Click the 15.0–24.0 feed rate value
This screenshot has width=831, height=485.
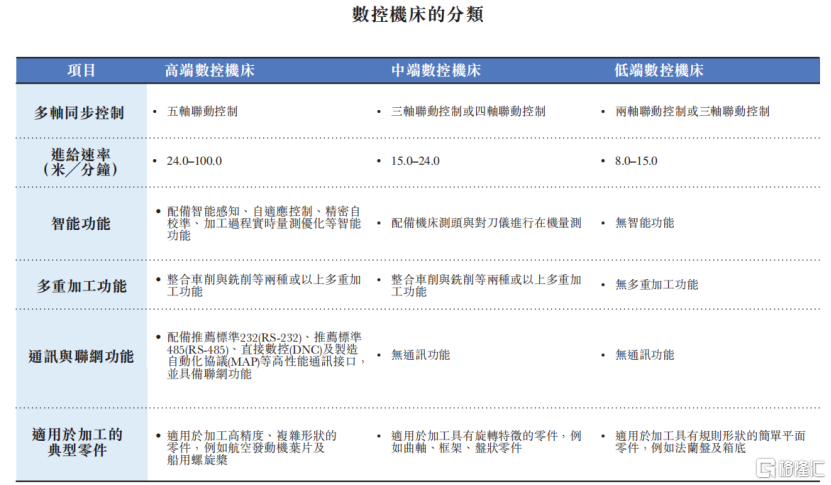coord(415,161)
